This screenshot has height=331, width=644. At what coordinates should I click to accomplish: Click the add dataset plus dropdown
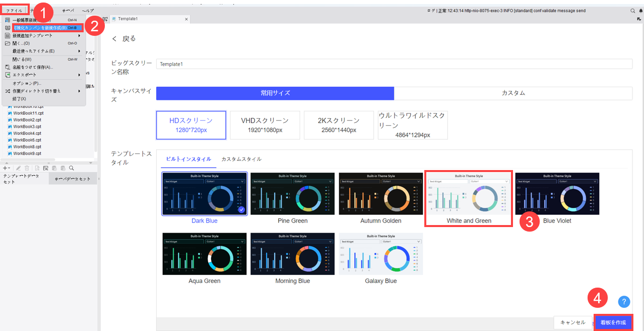[7, 168]
